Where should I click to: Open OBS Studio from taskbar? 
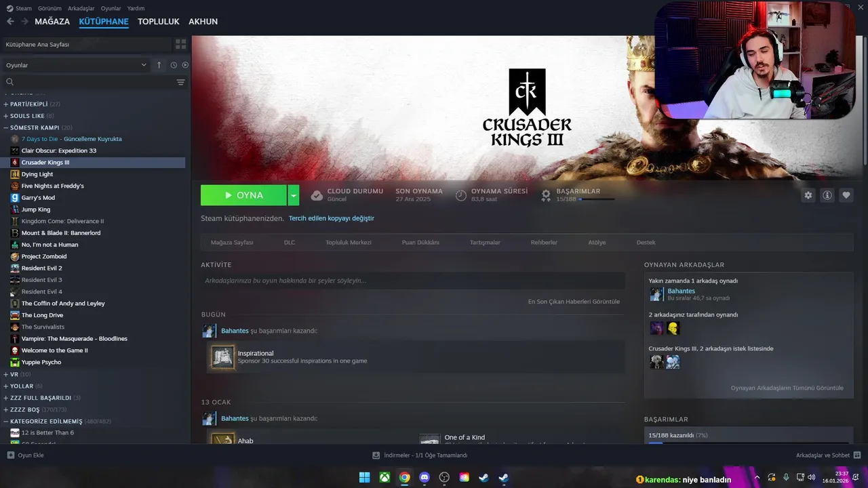(x=444, y=477)
